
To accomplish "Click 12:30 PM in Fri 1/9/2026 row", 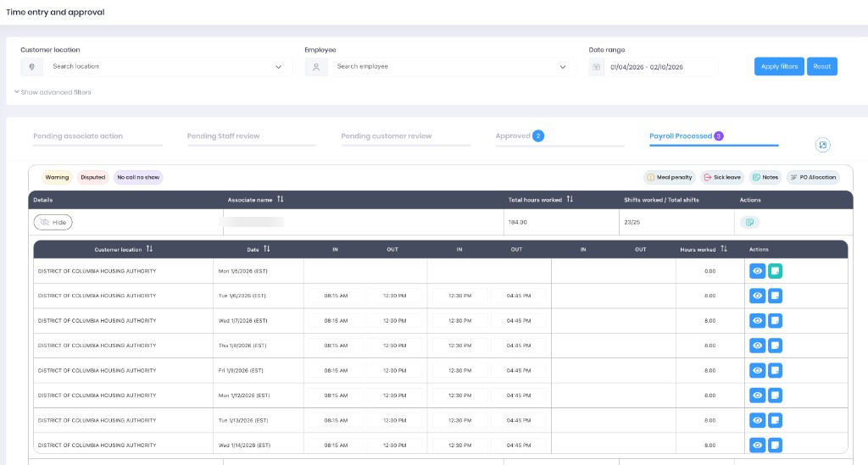I will click(460, 370).
